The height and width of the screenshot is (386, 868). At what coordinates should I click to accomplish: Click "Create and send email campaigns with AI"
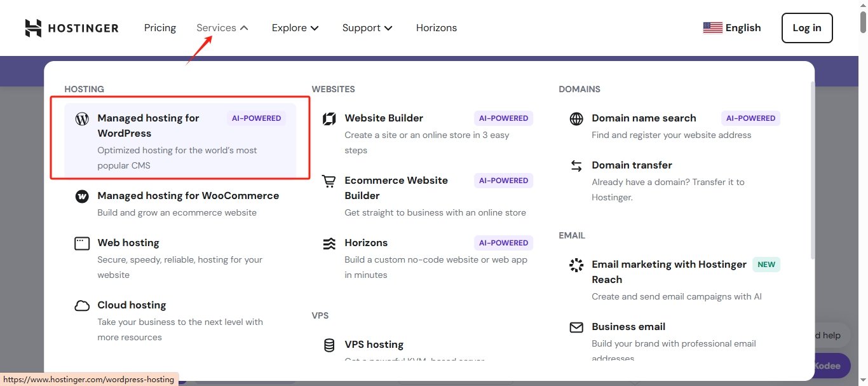point(677,296)
